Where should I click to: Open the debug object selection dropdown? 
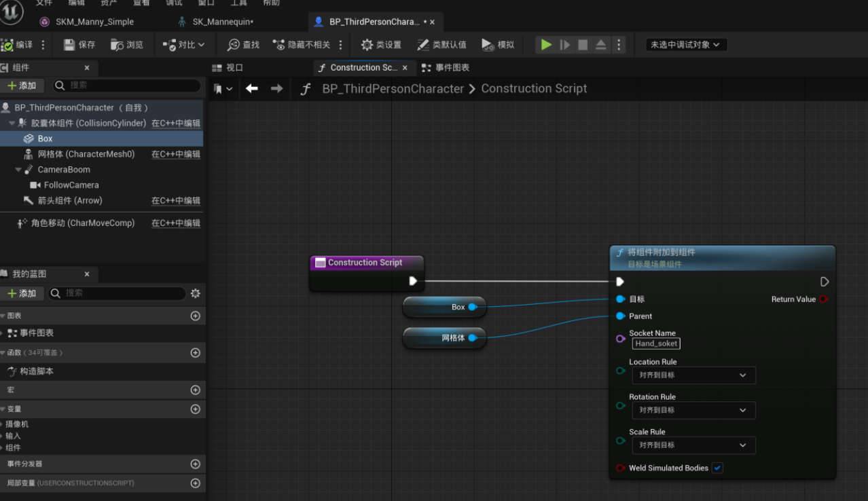coord(687,45)
